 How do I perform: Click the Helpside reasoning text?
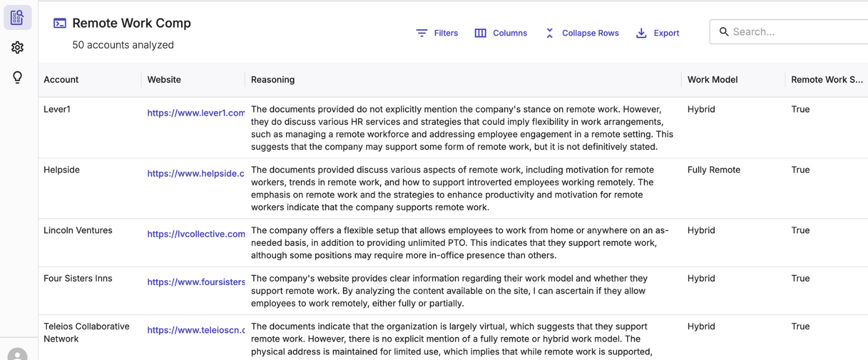[x=452, y=188]
